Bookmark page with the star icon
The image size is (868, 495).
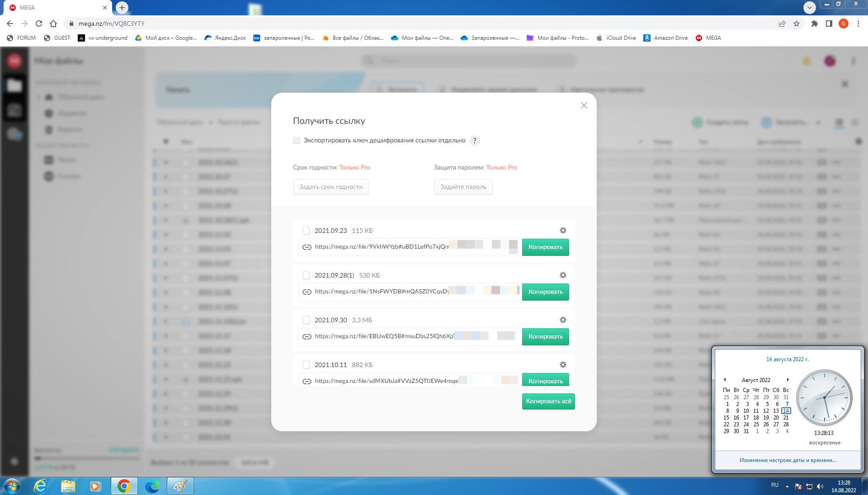797,24
